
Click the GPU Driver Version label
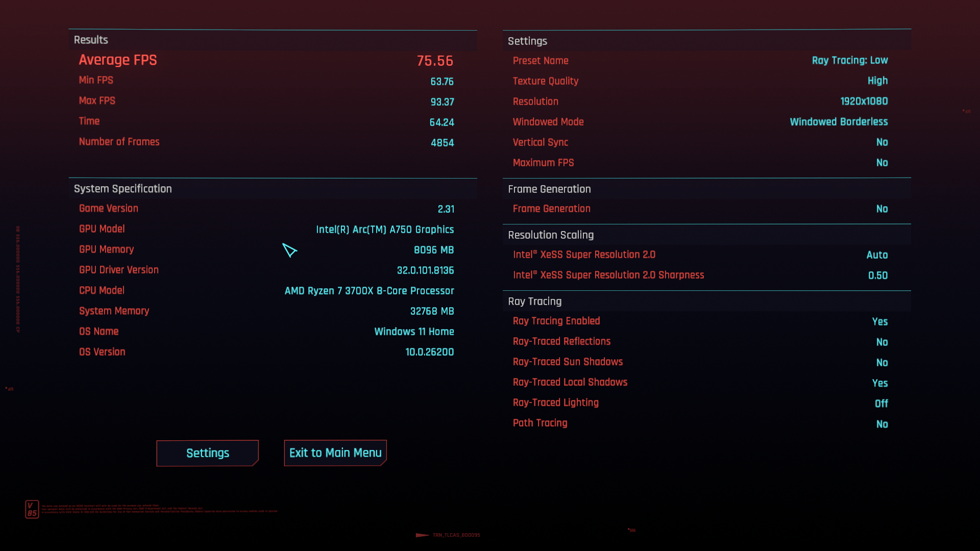point(119,270)
